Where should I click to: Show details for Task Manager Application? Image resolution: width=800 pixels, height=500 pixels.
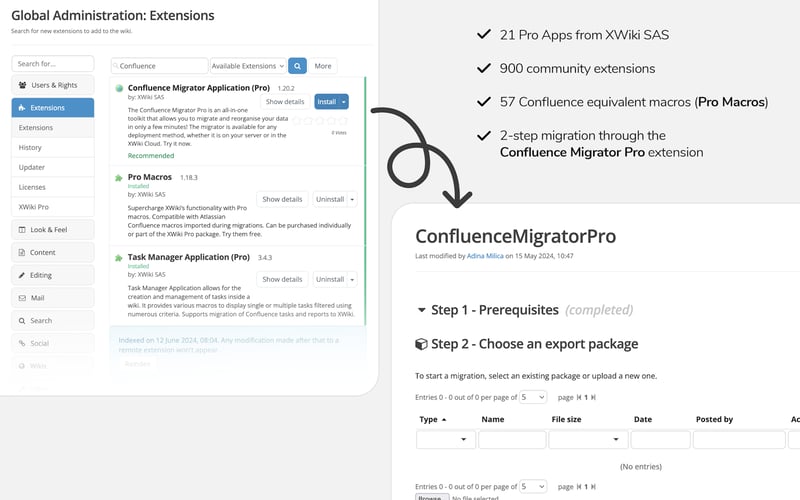(282, 279)
